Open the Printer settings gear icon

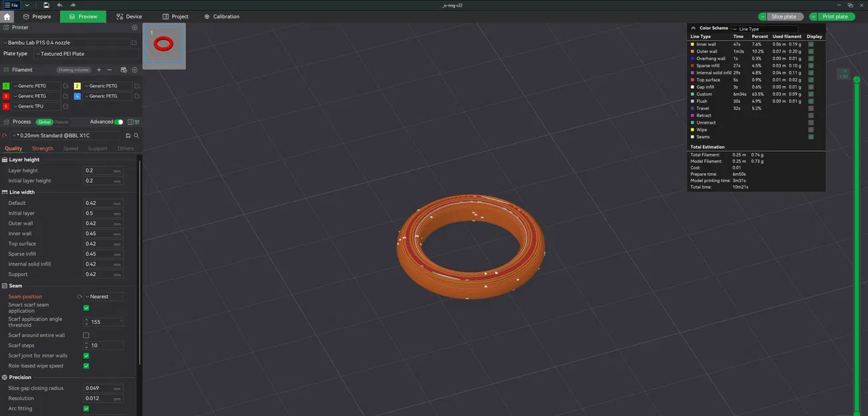[135, 27]
